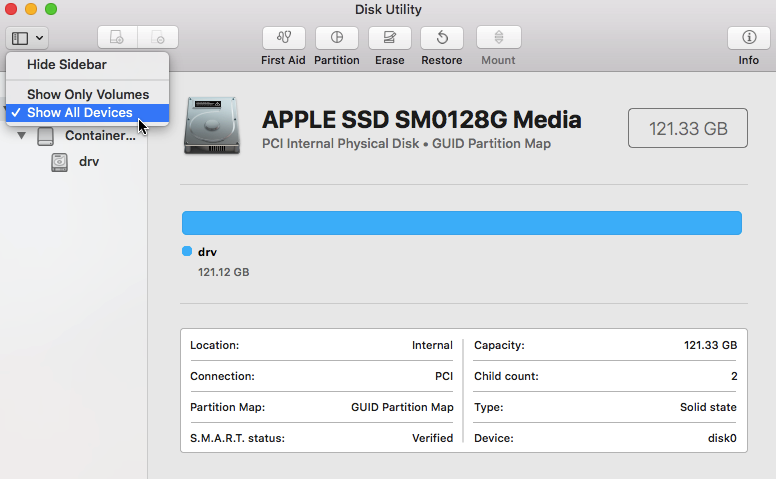The height and width of the screenshot is (479, 776).
Task: Click the Location value Internal
Action: pos(432,345)
